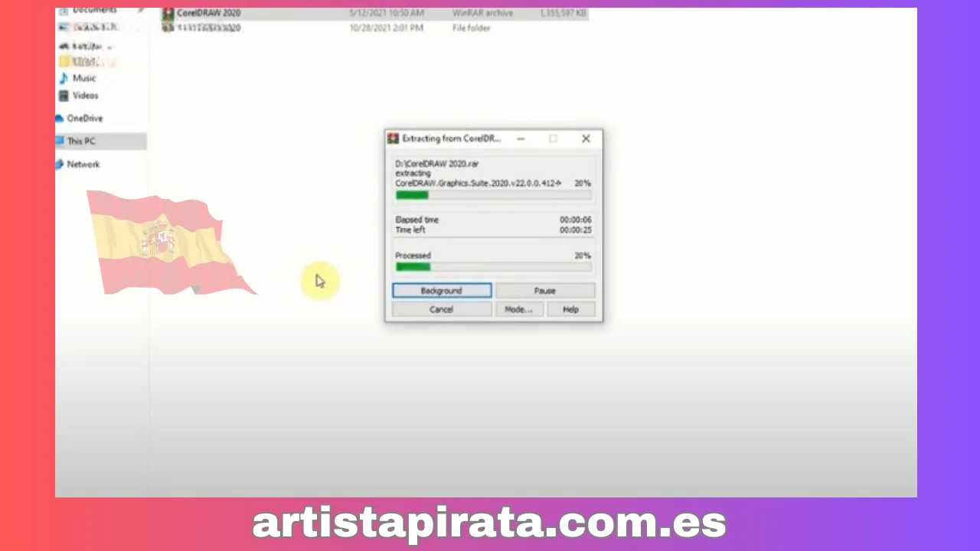Select Documents in the navigation pane
Screen dimensions: 980x551
(x=95, y=10)
